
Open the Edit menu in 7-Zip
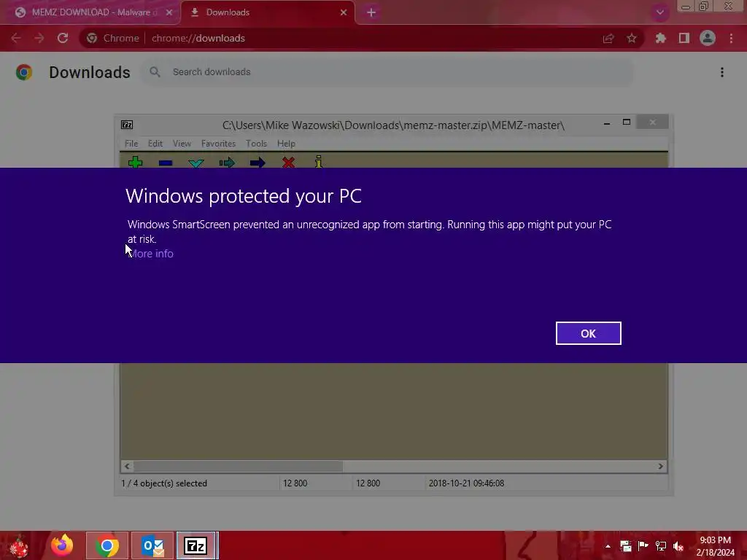(155, 144)
